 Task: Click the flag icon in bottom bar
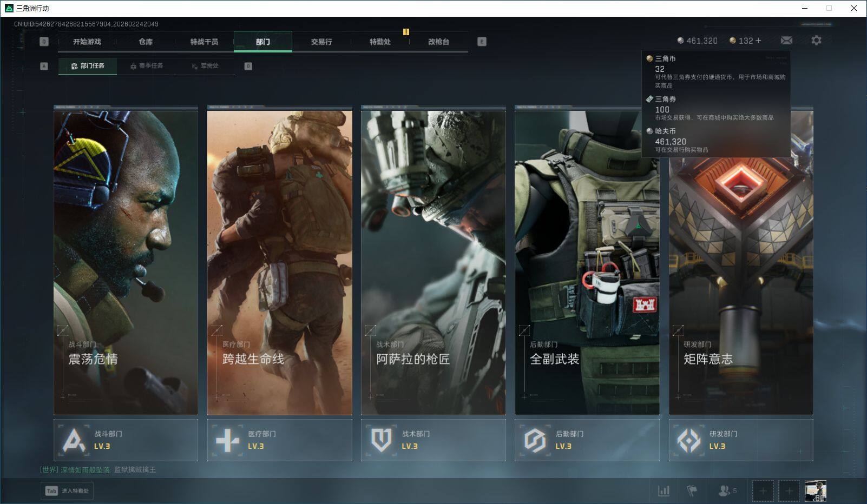pos(692,491)
